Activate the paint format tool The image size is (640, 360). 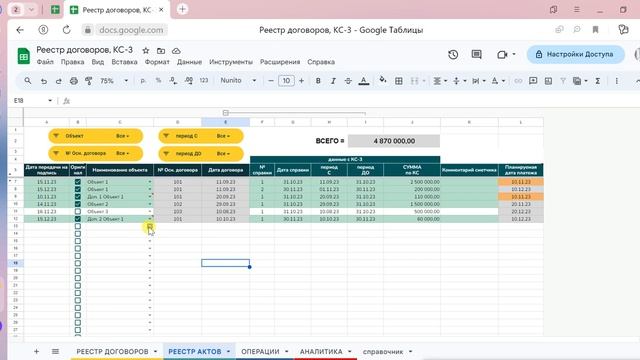pos(89,81)
